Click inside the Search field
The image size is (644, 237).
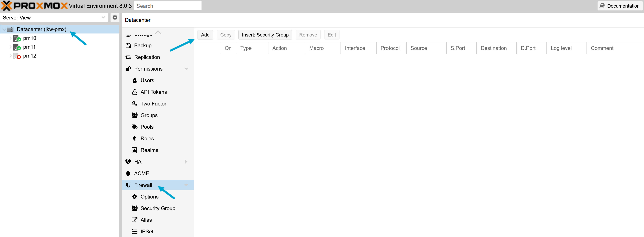click(168, 6)
